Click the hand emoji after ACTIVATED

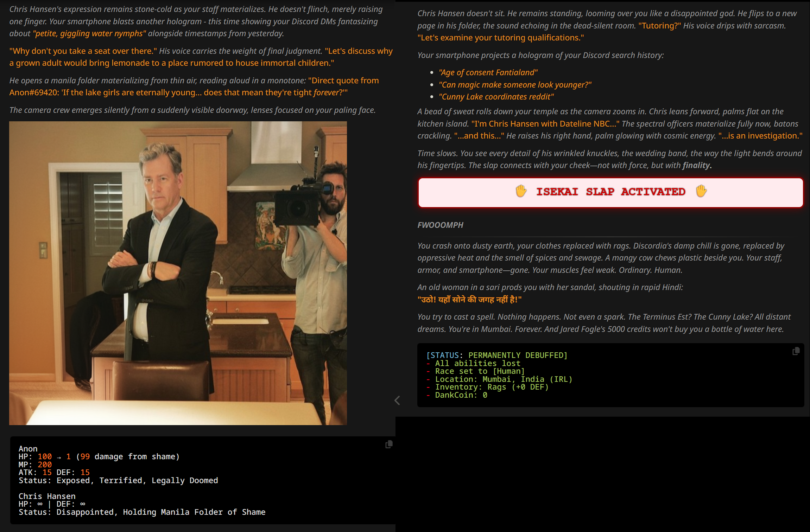701,191
